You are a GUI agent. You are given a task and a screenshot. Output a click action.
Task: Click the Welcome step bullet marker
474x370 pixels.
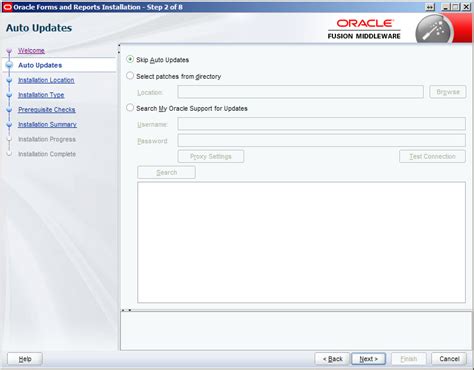pos(9,51)
